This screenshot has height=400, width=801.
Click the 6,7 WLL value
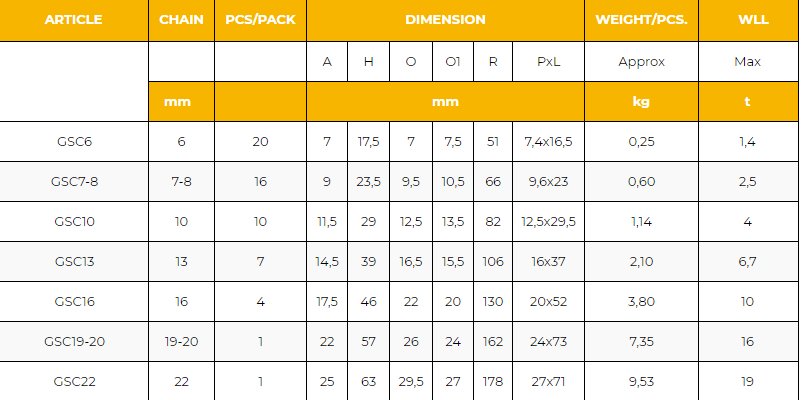pos(747,262)
